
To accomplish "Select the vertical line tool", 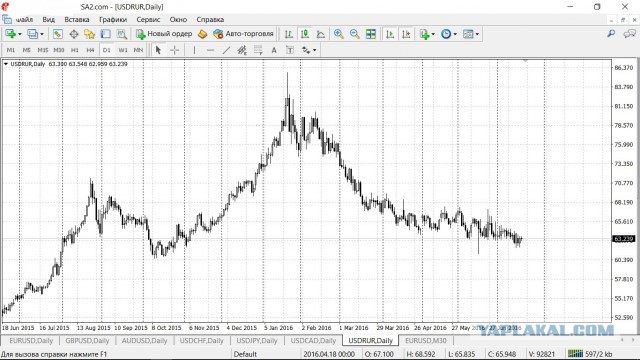I will (x=194, y=50).
